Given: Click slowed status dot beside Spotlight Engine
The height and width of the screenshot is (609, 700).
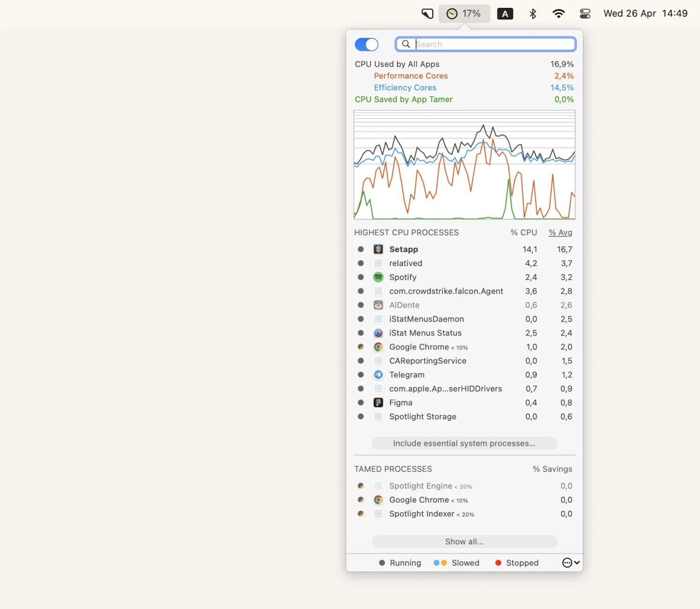Looking at the screenshot, I should click(x=361, y=486).
